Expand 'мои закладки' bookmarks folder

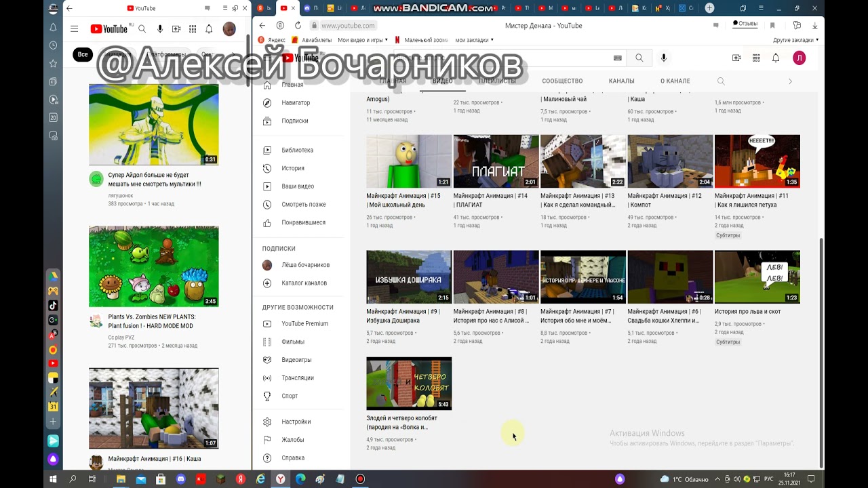click(474, 40)
